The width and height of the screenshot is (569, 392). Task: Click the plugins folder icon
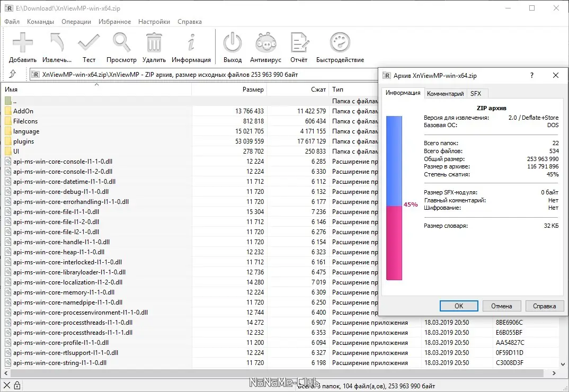[8, 141]
